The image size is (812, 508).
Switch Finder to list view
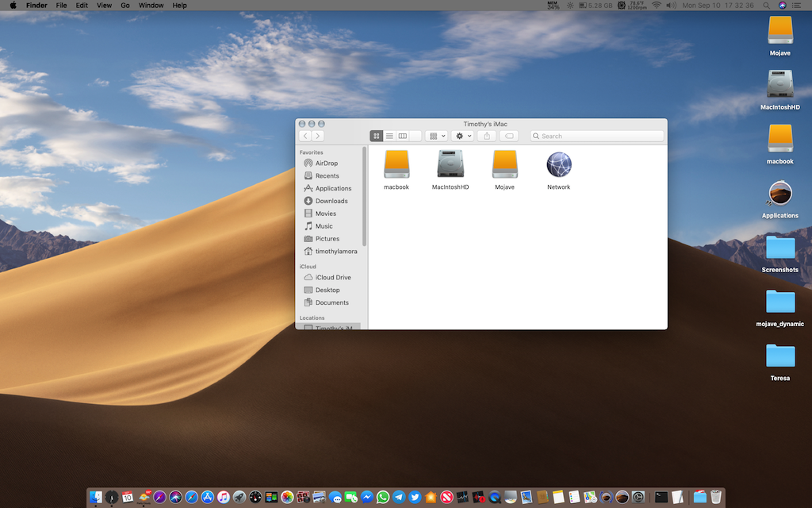click(x=389, y=136)
